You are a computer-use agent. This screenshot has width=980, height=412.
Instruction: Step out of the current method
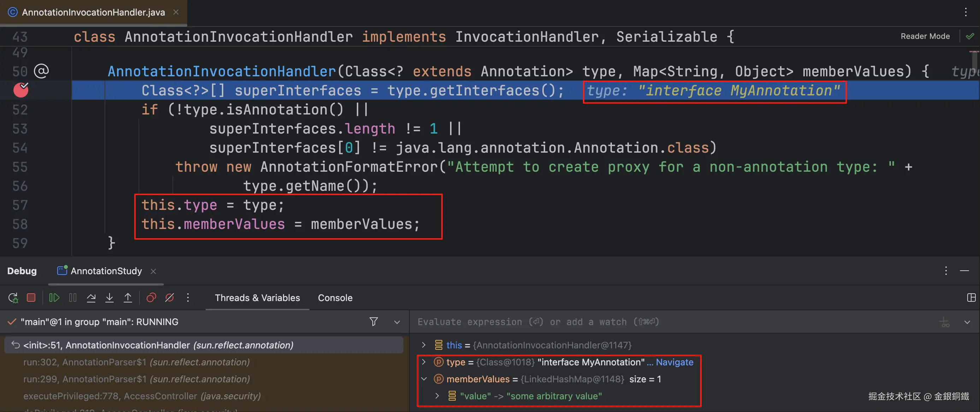[x=128, y=298]
